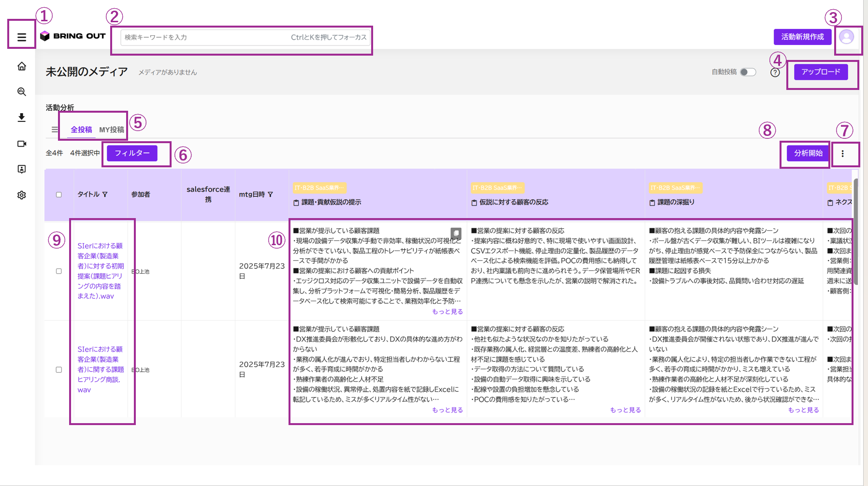Screen dimensions: 868x486
Task: Focus the 検索キーワードを入力 search field
Action: coord(246,37)
